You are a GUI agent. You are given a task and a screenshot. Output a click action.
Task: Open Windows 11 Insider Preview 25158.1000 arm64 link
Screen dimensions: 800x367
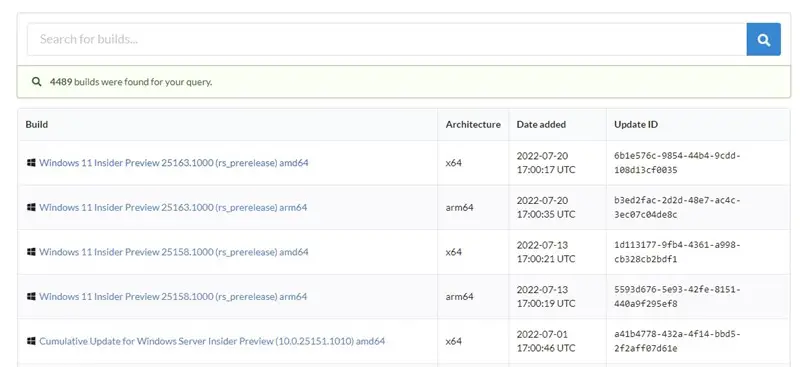click(x=173, y=296)
